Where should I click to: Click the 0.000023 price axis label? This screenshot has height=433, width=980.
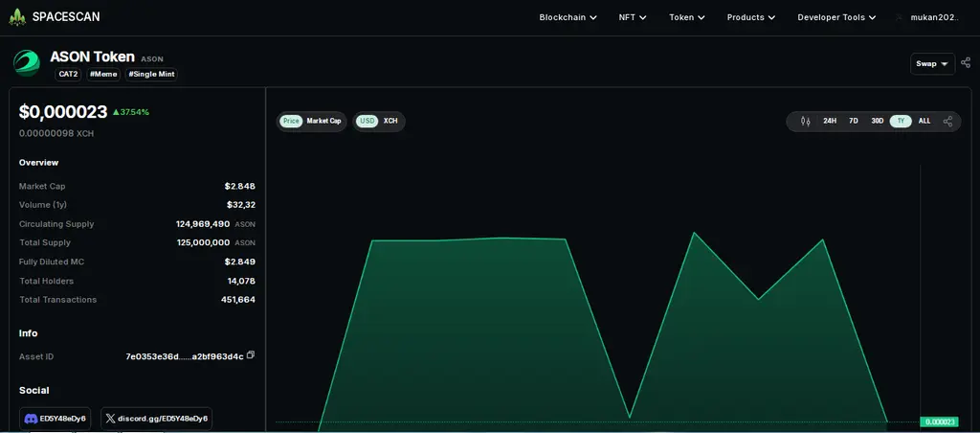[x=940, y=422]
